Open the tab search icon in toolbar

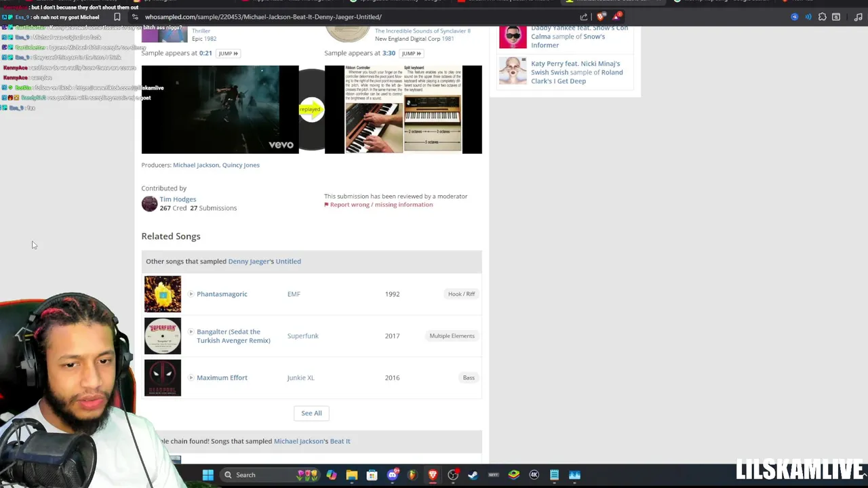836,17
